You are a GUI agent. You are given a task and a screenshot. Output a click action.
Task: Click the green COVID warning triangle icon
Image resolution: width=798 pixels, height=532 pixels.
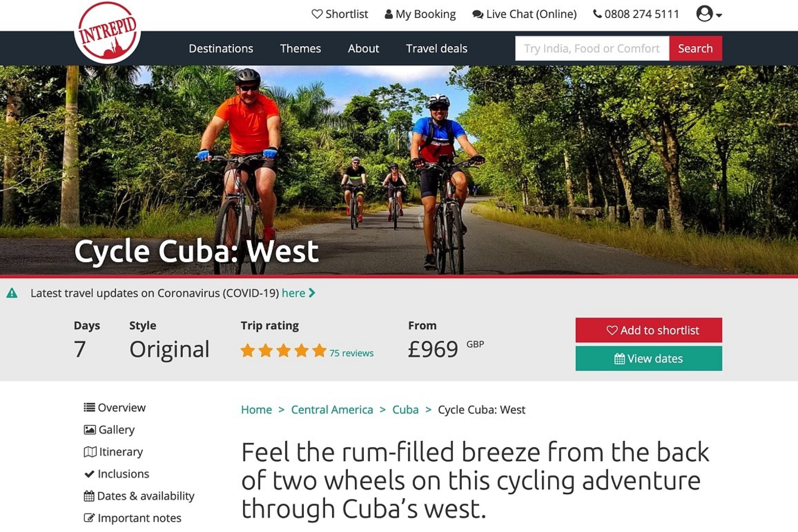(12, 293)
